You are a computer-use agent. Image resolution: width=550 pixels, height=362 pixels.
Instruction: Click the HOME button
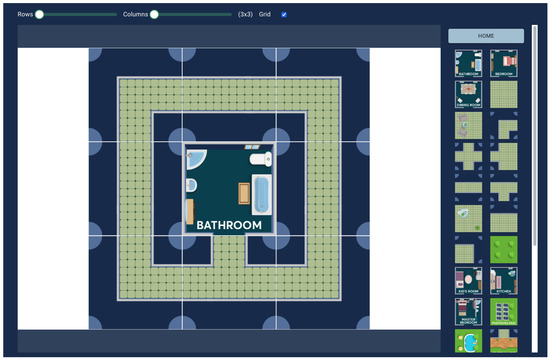pos(486,36)
